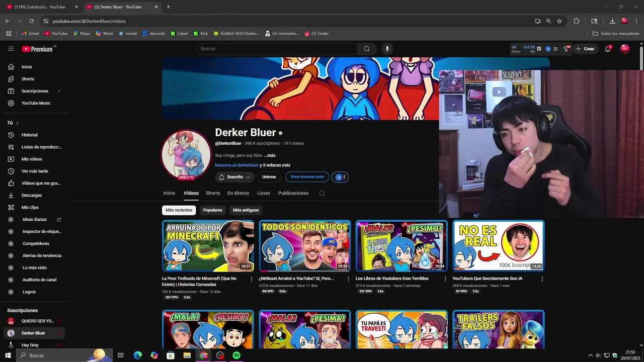Click the Crear button
The width and height of the screenshot is (644, 362).
(x=585, y=49)
